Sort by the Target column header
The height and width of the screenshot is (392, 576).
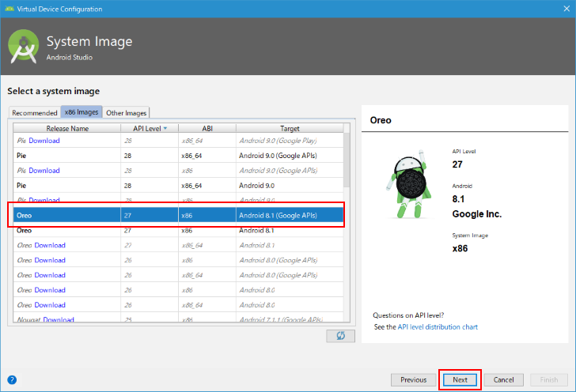coord(290,128)
